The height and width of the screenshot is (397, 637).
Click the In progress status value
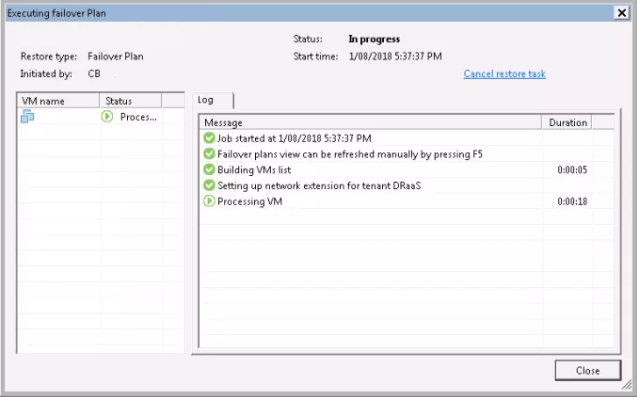click(374, 39)
